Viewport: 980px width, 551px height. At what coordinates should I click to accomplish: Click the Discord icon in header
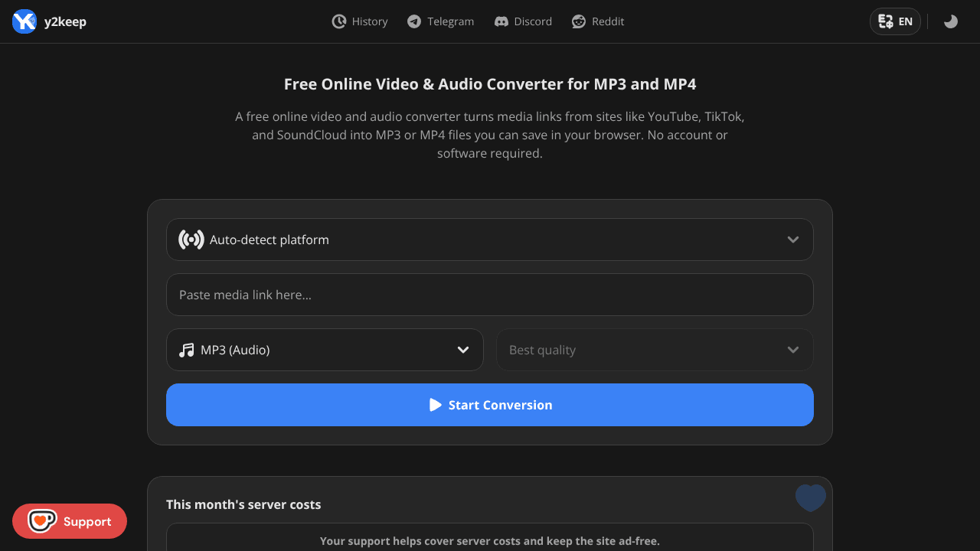(x=501, y=21)
